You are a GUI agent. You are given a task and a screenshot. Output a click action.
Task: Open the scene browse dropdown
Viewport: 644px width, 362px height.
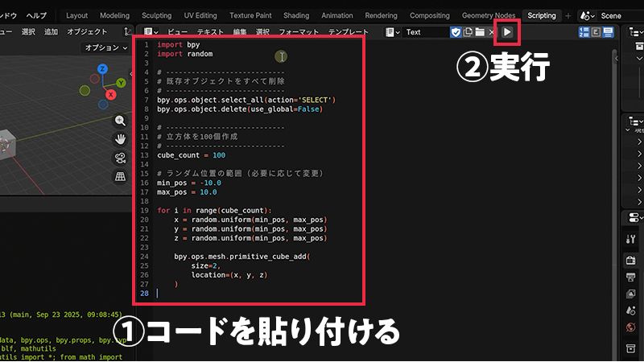pyautogui.click(x=588, y=16)
